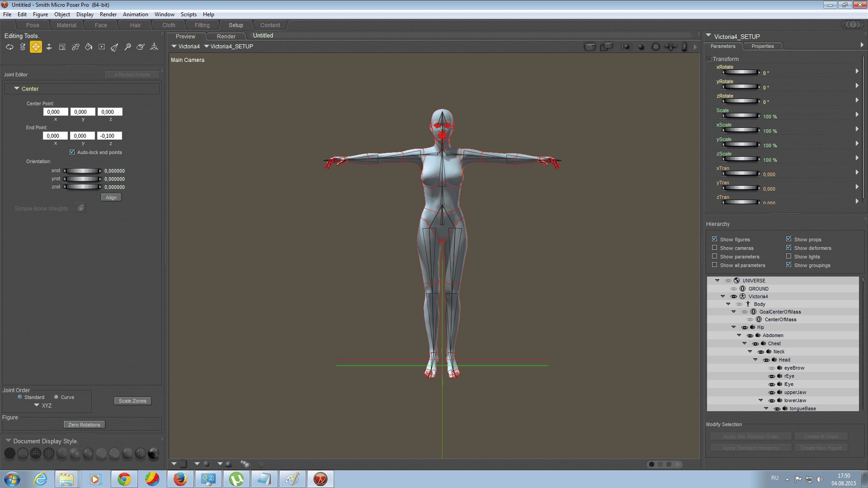Select the Grouping tool

102,47
